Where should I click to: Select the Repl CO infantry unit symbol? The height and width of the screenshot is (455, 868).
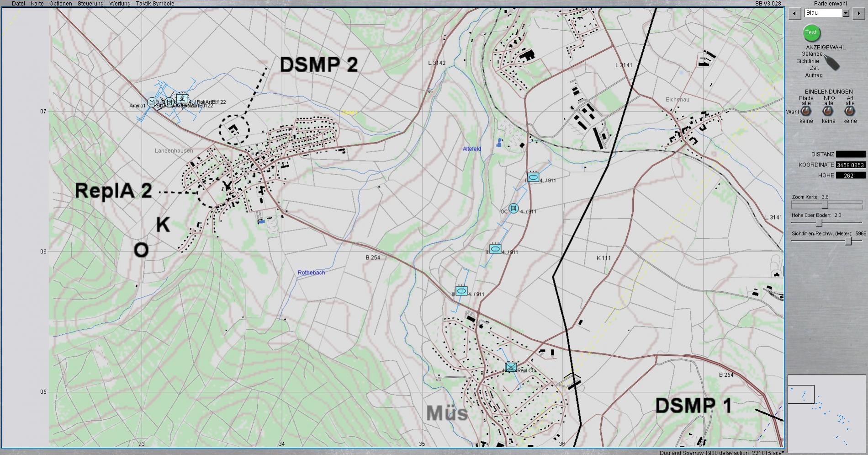pos(511,367)
